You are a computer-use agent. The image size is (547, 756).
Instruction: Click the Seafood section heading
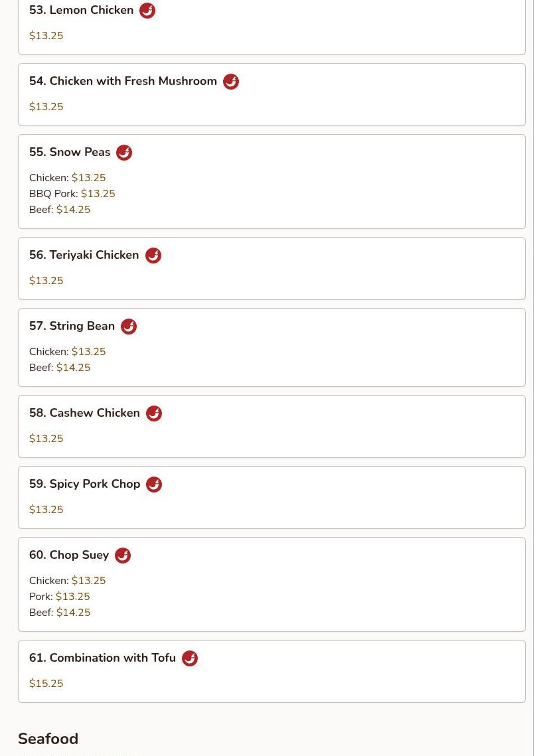pos(48,739)
